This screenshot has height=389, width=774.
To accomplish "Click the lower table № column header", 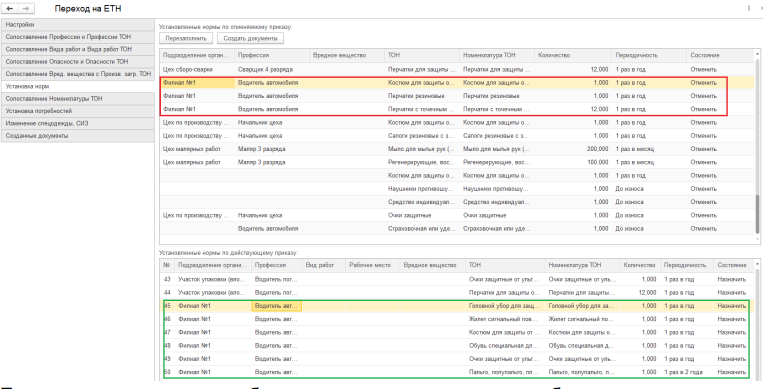I will click(167, 265).
